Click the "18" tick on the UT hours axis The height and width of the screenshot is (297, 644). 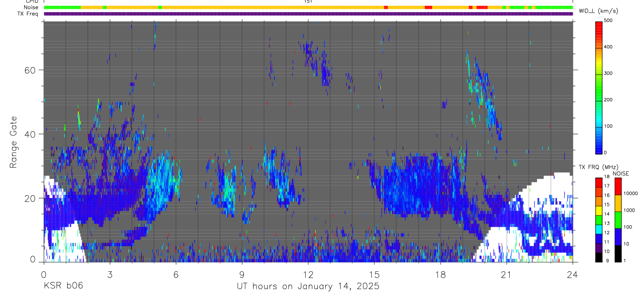tap(441, 274)
